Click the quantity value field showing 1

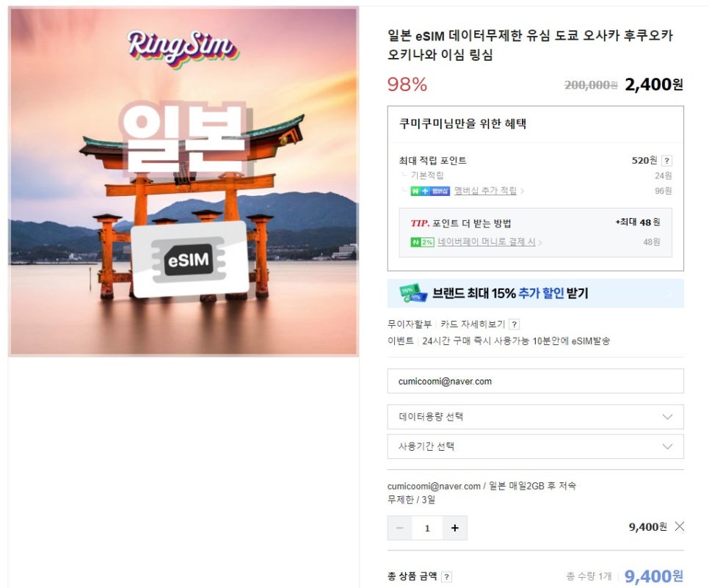point(427,528)
